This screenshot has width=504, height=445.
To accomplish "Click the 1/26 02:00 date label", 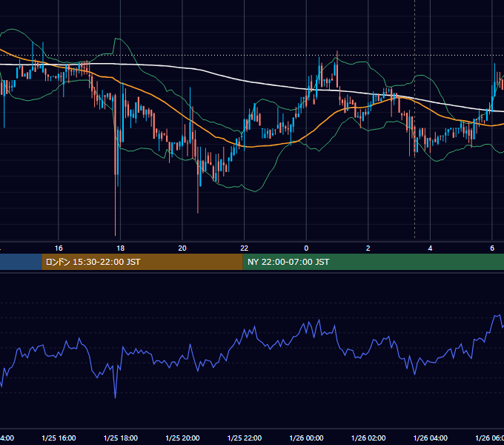I will [x=368, y=438].
